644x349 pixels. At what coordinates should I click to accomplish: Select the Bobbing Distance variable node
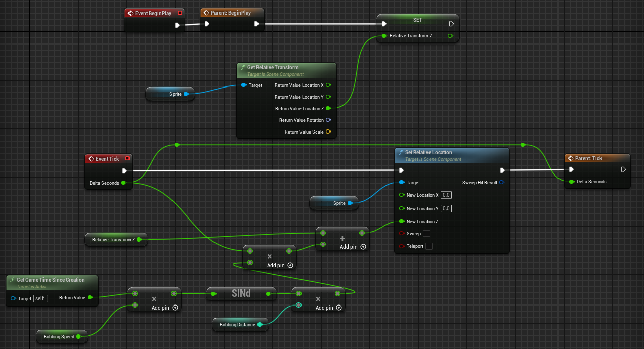click(238, 325)
